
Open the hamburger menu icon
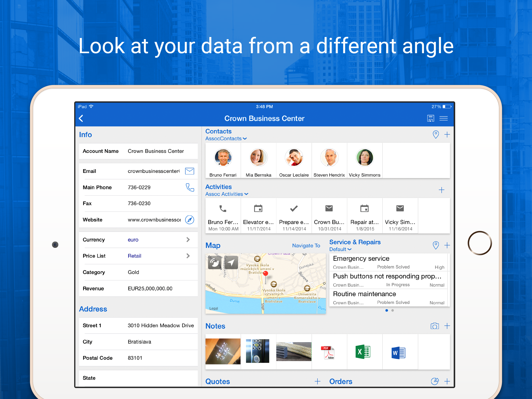(443, 118)
